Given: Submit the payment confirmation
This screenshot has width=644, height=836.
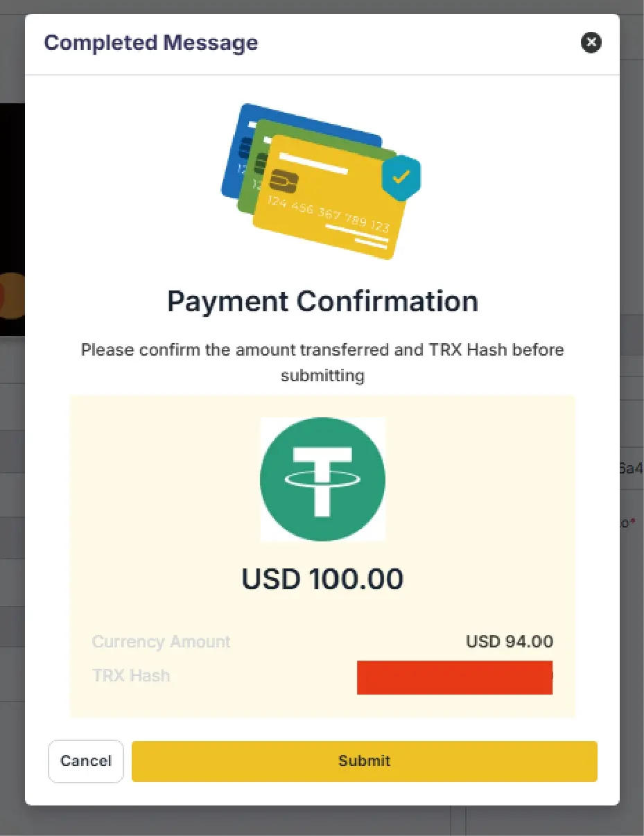Looking at the screenshot, I should click(x=364, y=761).
